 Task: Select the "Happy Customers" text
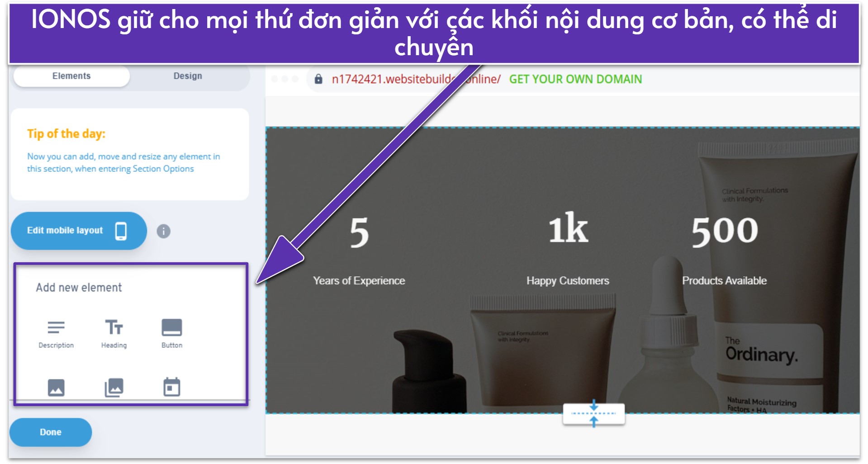coord(568,281)
